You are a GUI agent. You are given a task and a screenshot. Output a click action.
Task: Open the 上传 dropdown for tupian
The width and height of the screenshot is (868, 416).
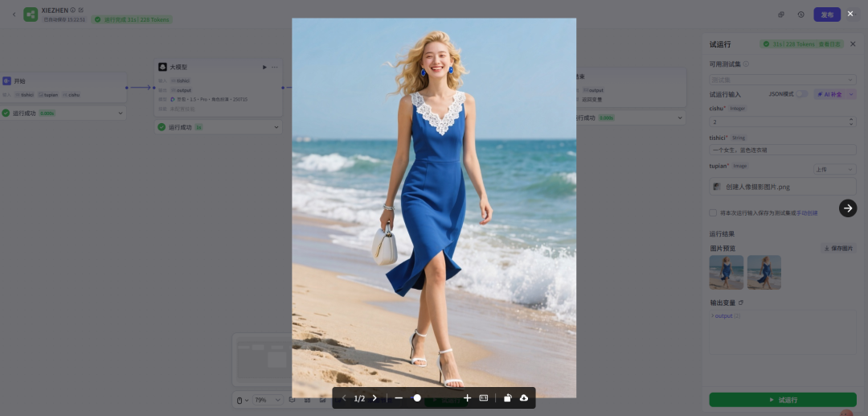(x=834, y=169)
